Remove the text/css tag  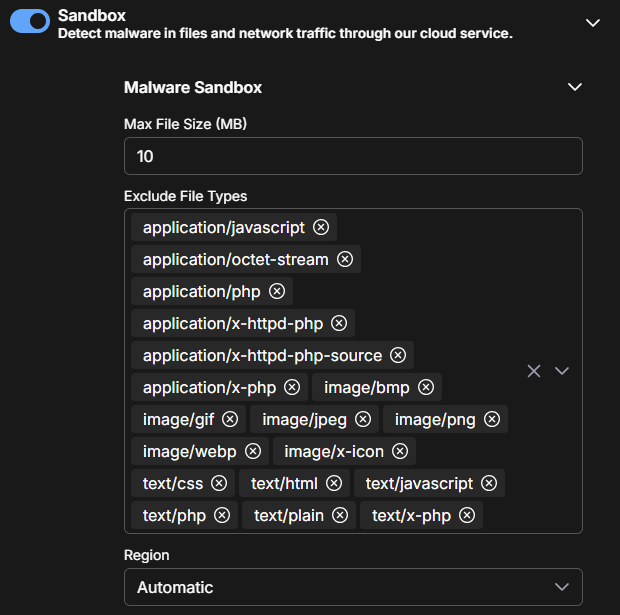[x=219, y=483]
